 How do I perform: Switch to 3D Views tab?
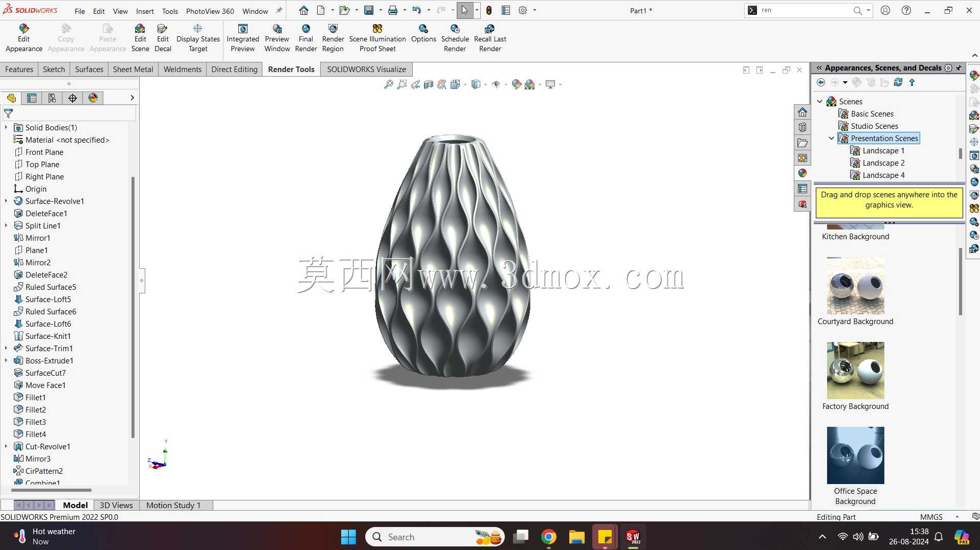116,505
